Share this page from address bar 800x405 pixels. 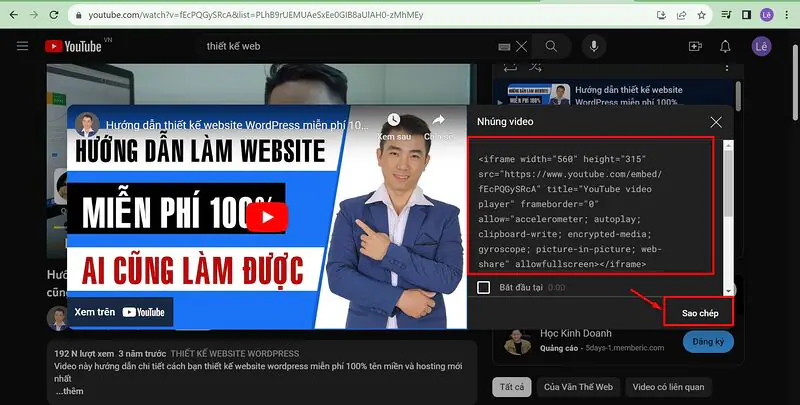point(682,15)
